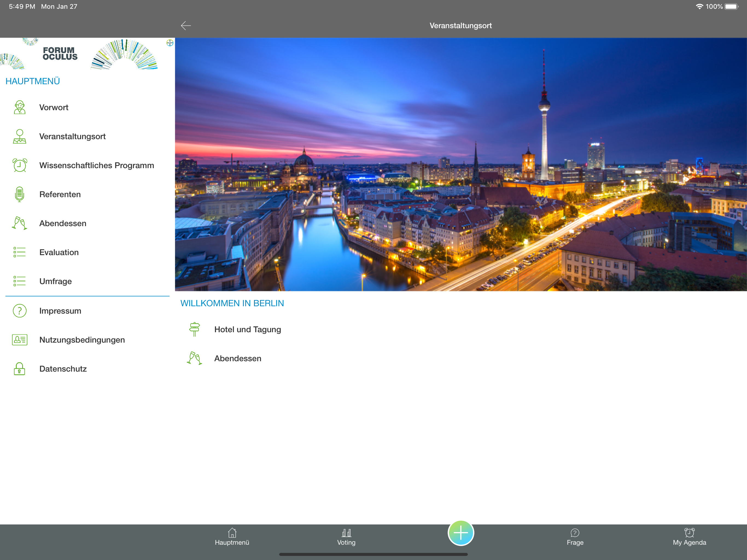
Task: Tap the HAUPTMENÜ heading
Action: pyautogui.click(x=33, y=81)
